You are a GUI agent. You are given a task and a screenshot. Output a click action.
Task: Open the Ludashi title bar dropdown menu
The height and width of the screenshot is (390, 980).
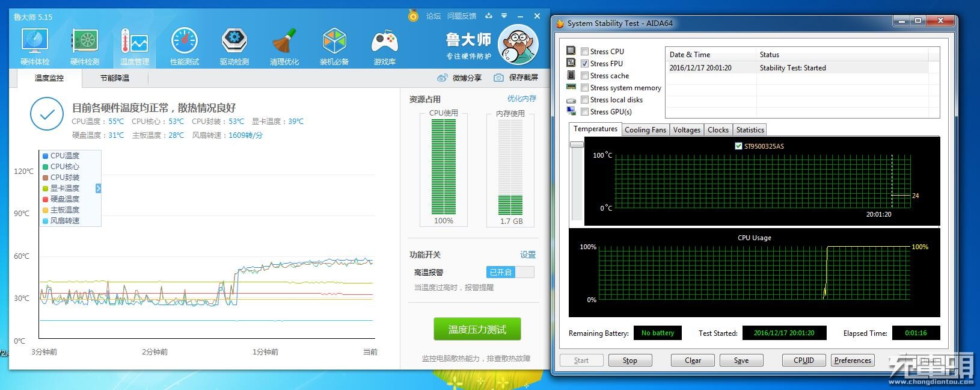pos(504,16)
